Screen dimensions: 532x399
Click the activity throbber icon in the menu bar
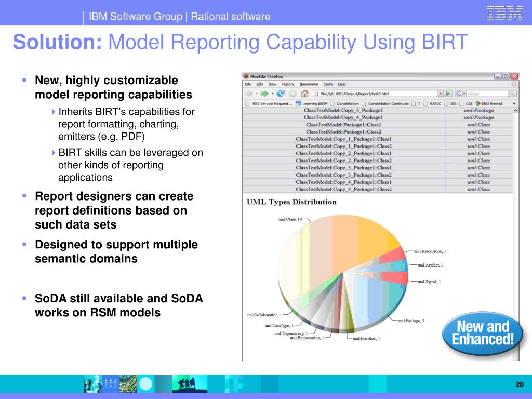point(514,84)
